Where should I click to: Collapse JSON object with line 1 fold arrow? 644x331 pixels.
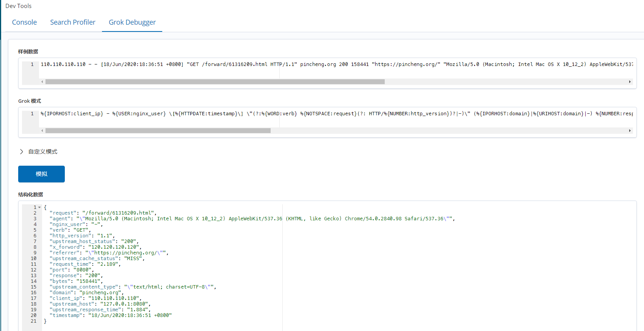pos(39,207)
